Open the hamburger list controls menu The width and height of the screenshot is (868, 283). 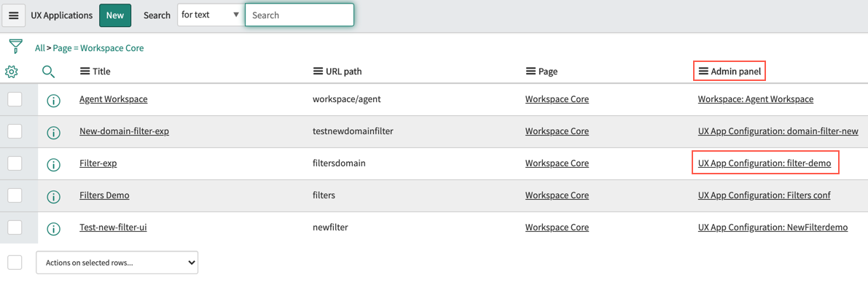click(14, 15)
